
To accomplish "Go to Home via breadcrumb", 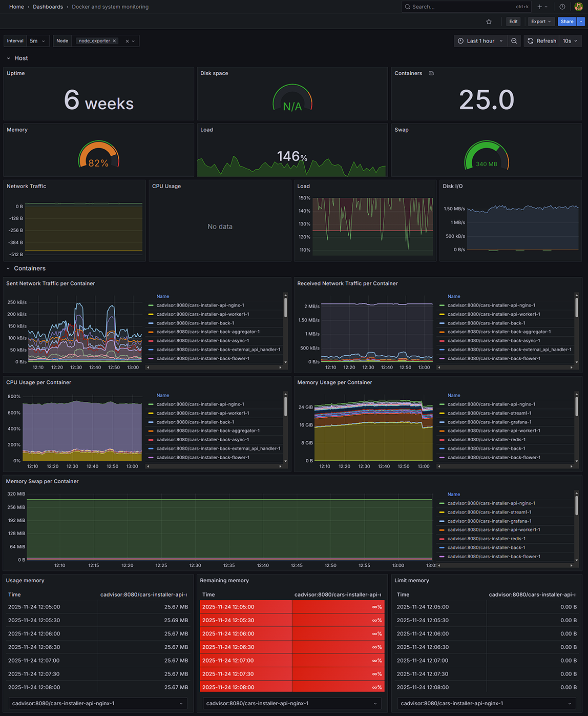I will coord(16,7).
